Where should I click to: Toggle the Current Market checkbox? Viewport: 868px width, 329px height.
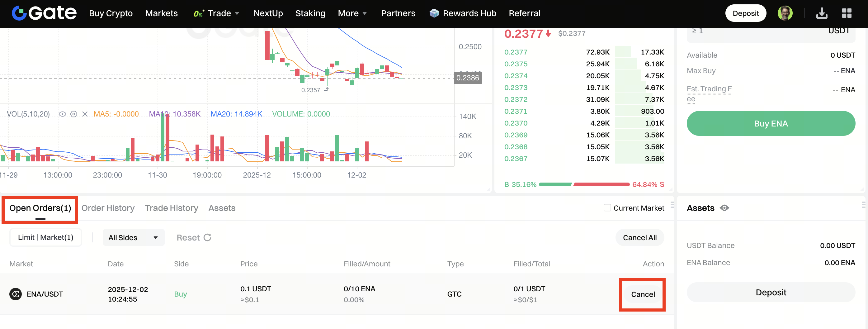(x=607, y=208)
